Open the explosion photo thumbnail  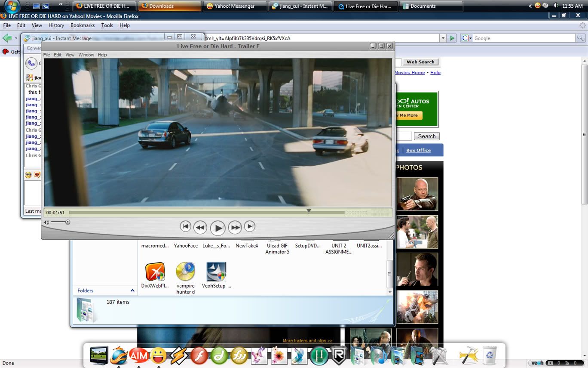click(x=417, y=306)
